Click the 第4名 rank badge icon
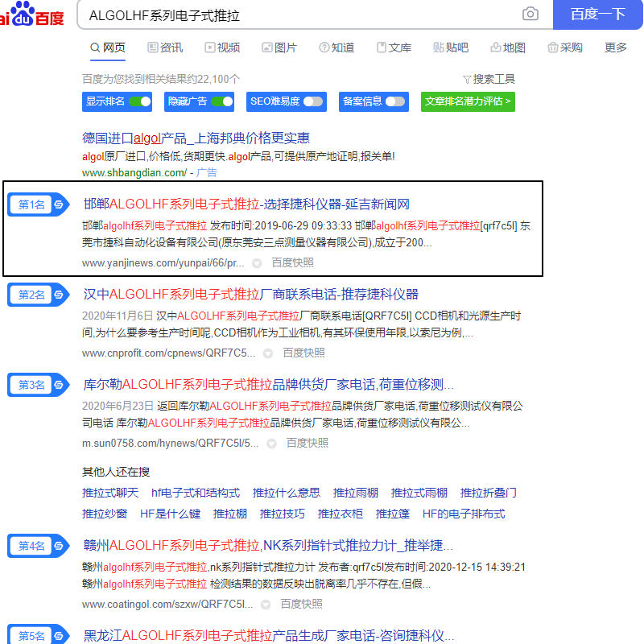 pos(38,546)
